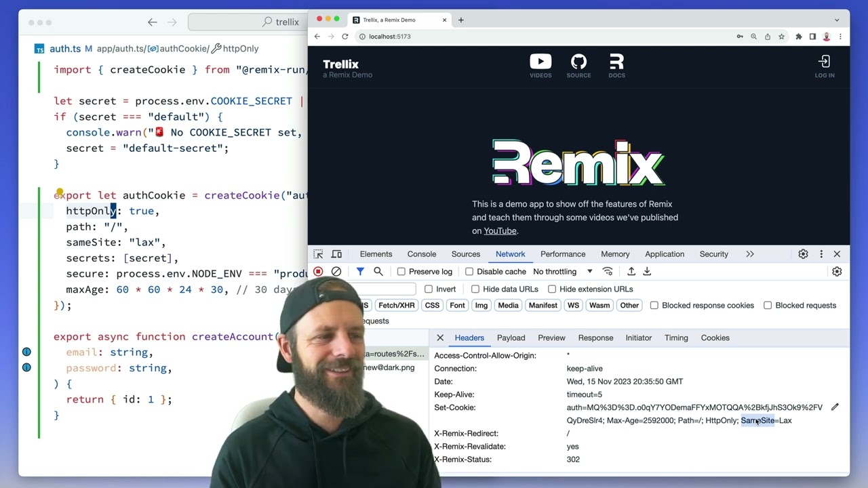Open a new Chrome tab
The width and height of the screenshot is (868, 488).
[461, 20]
